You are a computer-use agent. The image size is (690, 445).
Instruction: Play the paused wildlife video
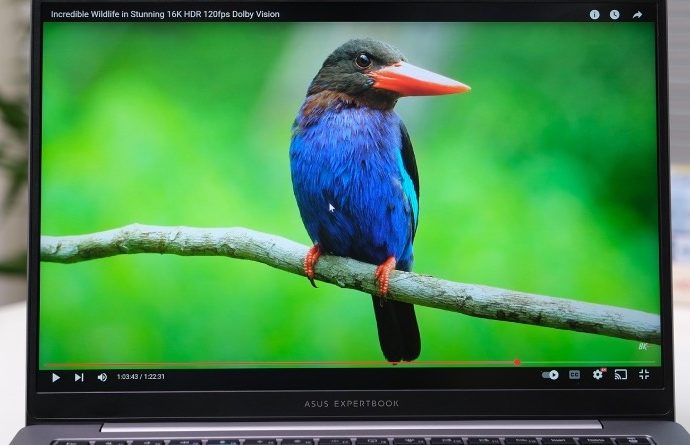click(55, 377)
